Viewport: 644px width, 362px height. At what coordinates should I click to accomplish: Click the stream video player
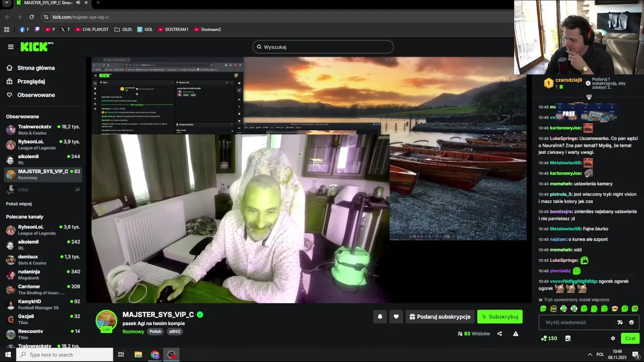pyautogui.click(x=309, y=180)
